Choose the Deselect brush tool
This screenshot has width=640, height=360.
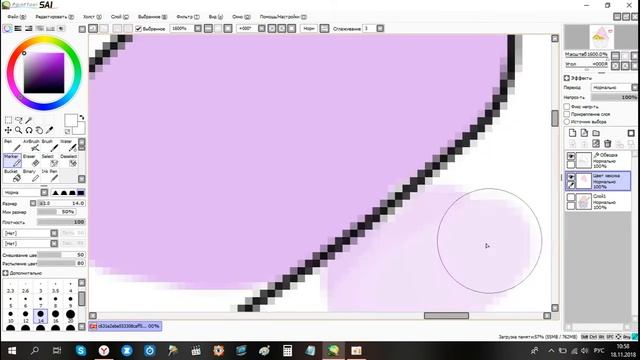pos(68,160)
